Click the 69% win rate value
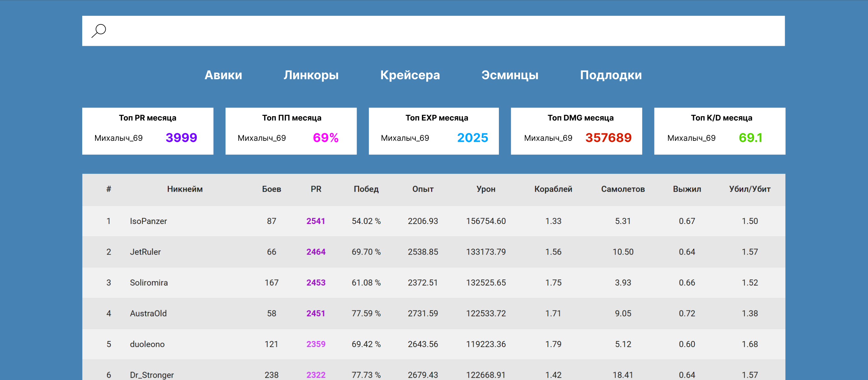 pos(326,138)
